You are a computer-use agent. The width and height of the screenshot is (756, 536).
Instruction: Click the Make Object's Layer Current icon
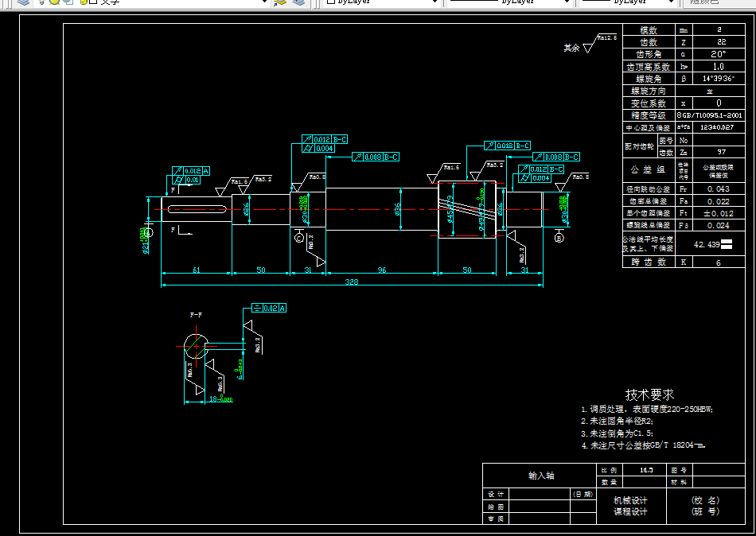click(x=279, y=2)
